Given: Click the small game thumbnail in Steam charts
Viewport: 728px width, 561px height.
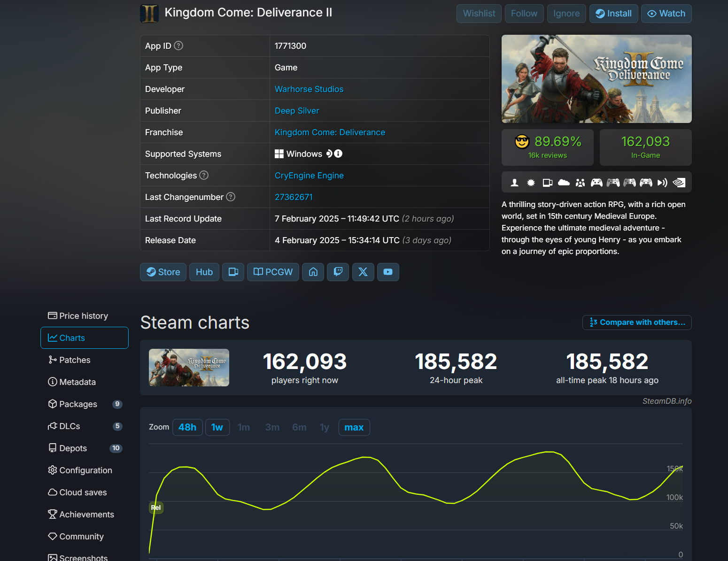Looking at the screenshot, I should point(189,368).
